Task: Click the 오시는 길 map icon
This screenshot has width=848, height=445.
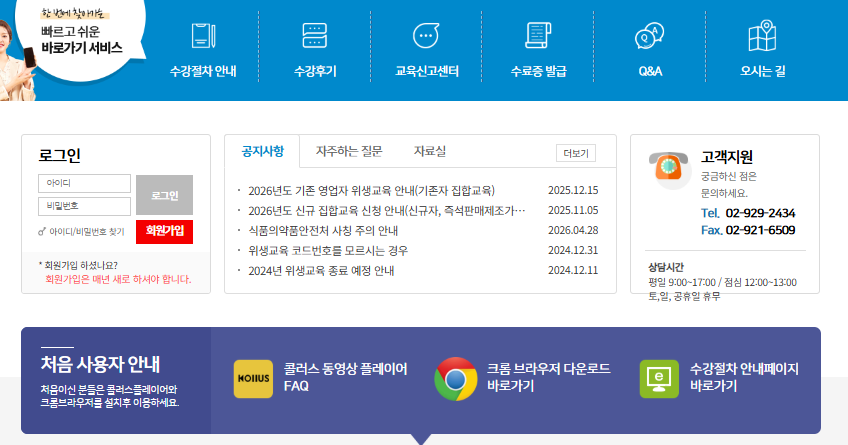Action: tap(763, 36)
